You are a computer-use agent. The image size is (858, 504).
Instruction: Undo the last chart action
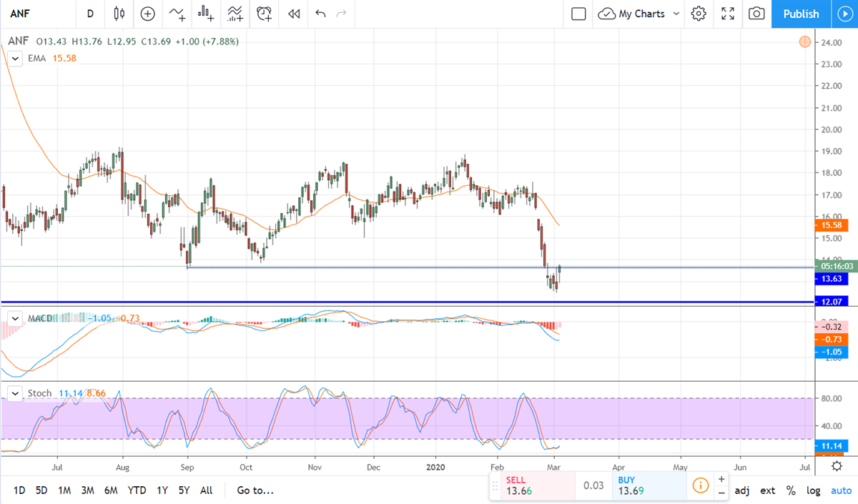pyautogui.click(x=320, y=14)
